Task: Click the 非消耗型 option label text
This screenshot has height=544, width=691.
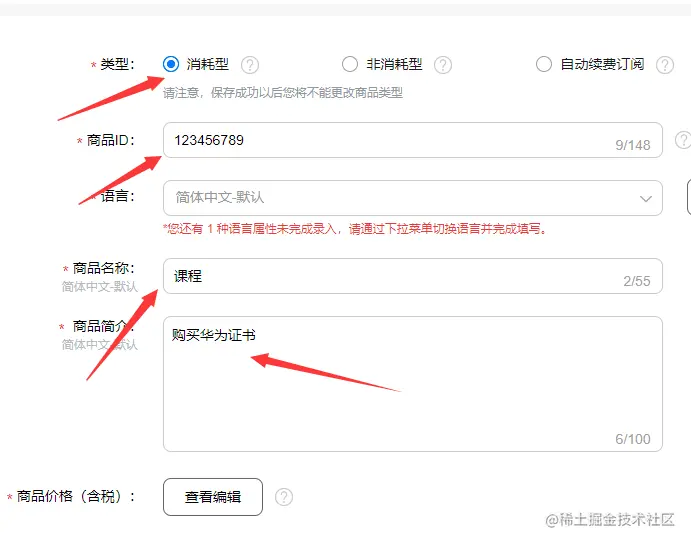Action: tap(394, 64)
